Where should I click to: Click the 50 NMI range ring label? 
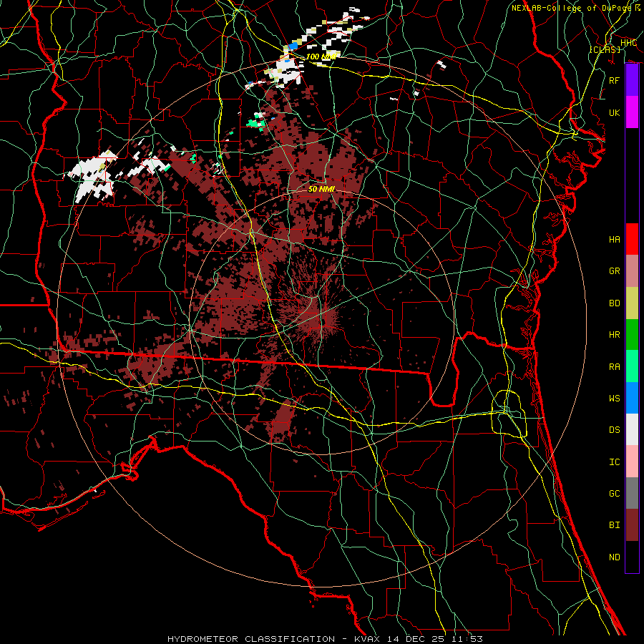(x=321, y=189)
